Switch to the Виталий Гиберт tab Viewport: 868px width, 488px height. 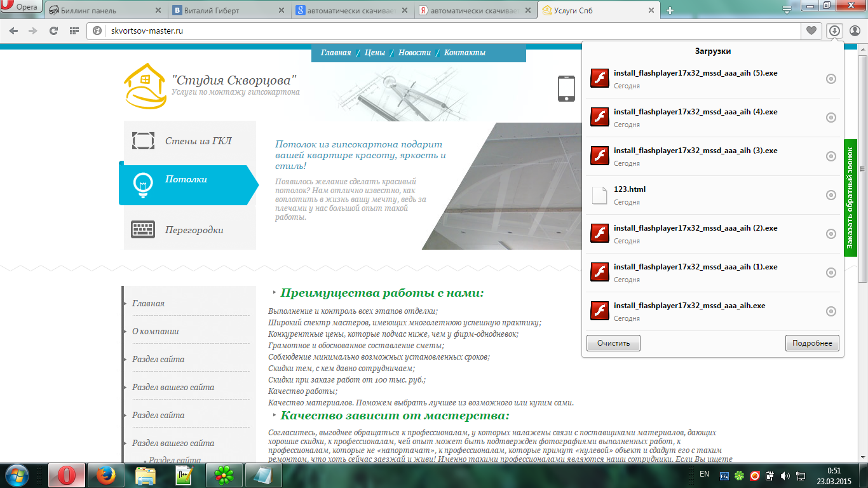coord(229,10)
